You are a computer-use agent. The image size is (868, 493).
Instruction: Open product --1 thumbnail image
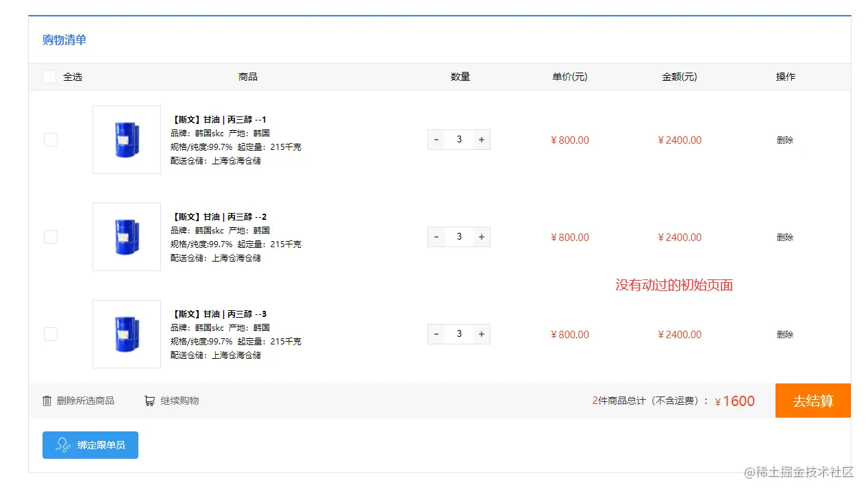coord(127,140)
